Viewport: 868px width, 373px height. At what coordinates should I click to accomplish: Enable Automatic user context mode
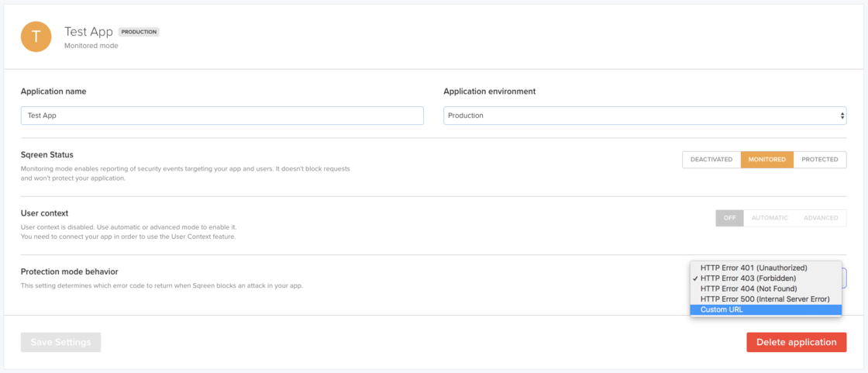pos(769,218)
